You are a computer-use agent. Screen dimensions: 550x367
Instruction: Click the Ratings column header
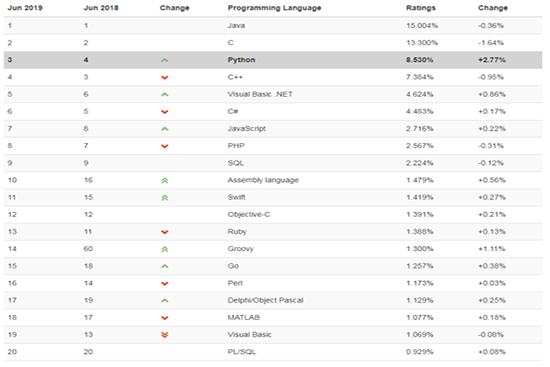(421, 8)
